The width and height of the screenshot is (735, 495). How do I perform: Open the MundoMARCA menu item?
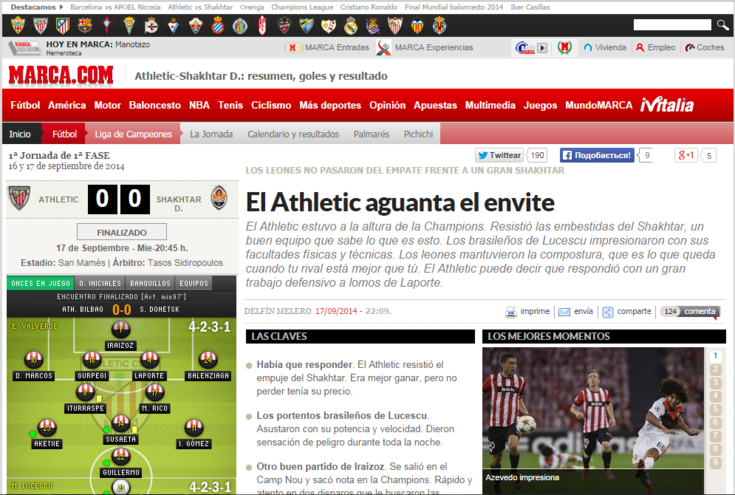point(599,105)
